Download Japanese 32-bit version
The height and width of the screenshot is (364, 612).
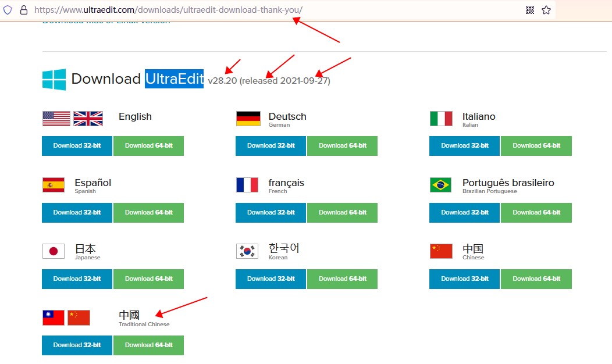(x=77, y=279)
